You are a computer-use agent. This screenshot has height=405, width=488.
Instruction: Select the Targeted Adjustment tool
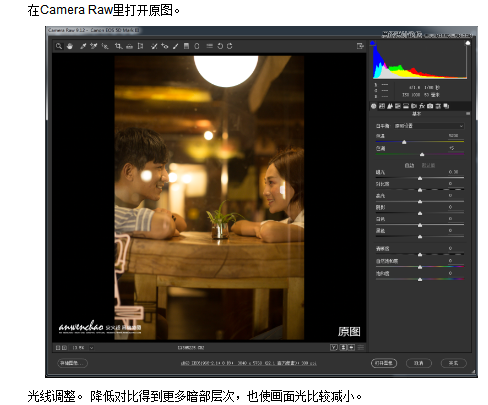pos(105,46)
